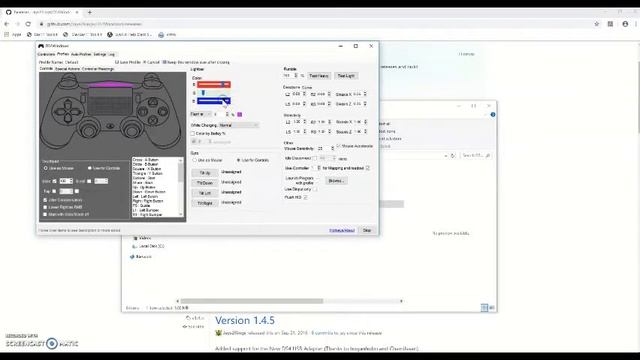Viewport: 640px width, 360px height.
Task: Toggle the Slide checkbox
Action: coord(55,181)
